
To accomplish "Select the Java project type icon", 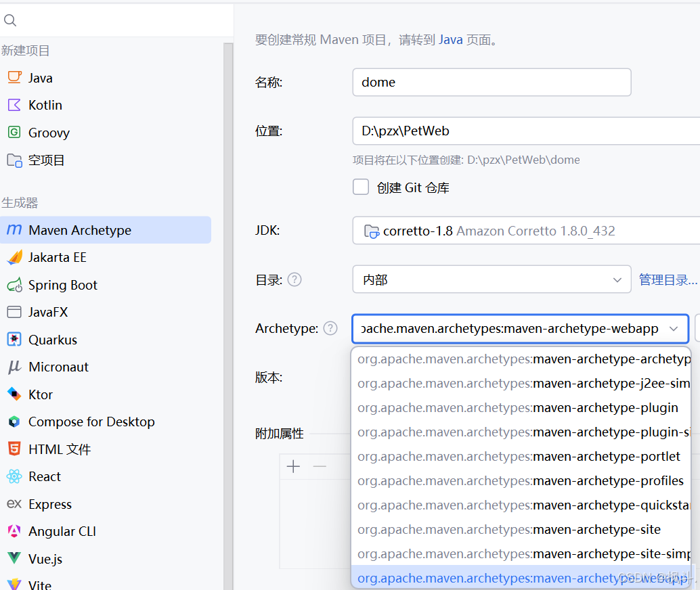I will click(14, 77).
